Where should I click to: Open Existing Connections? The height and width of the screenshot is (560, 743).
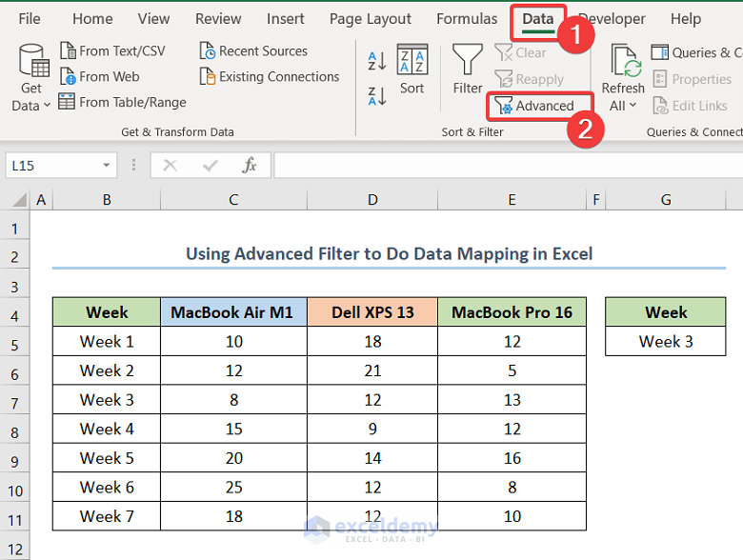269,77
